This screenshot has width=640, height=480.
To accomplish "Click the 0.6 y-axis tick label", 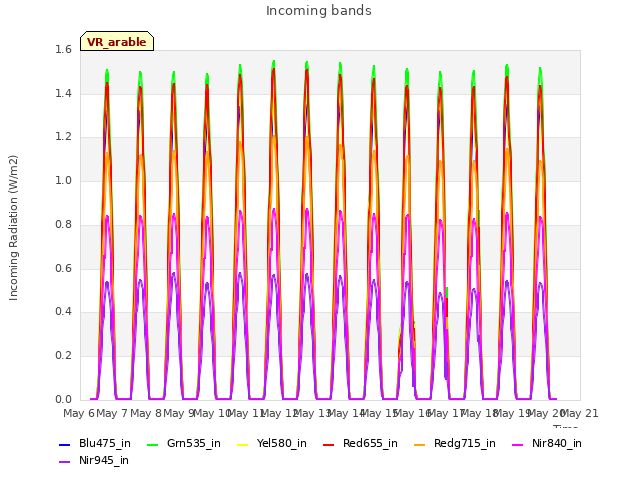I will pyautogui.click(x=63, y=268).
